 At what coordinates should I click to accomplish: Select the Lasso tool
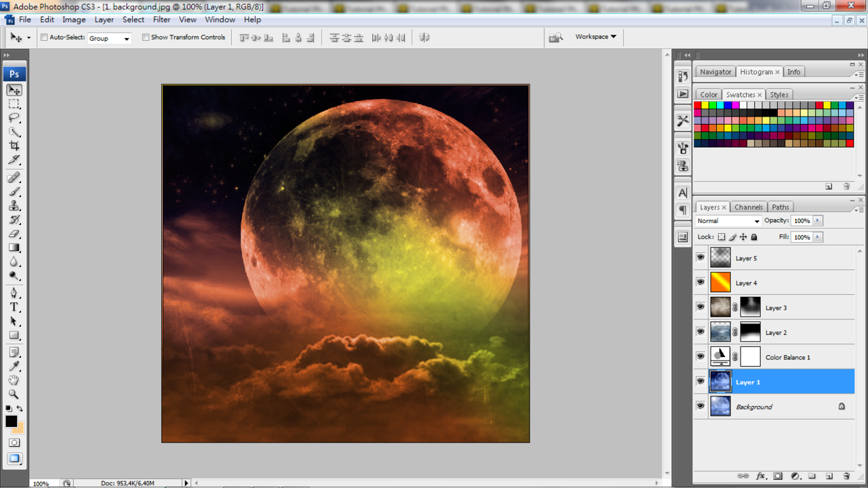pyautogui.click(x=14, y=118)
